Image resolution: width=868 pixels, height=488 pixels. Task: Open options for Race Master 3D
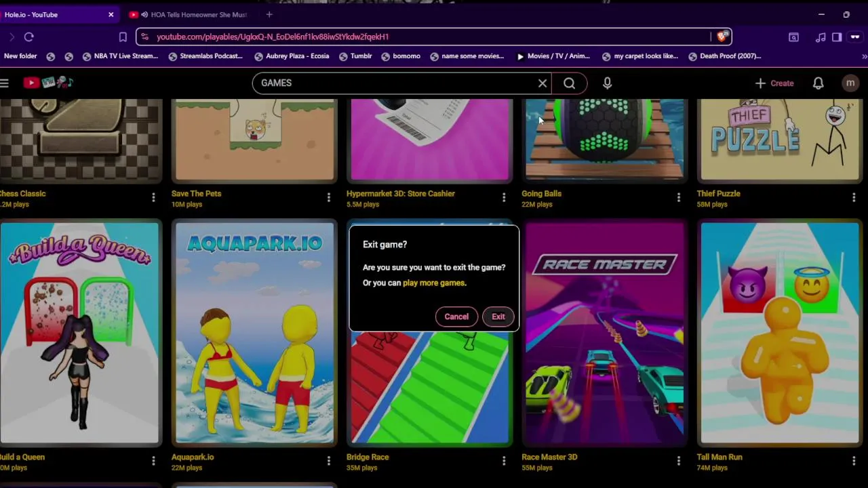click(679, 461)
